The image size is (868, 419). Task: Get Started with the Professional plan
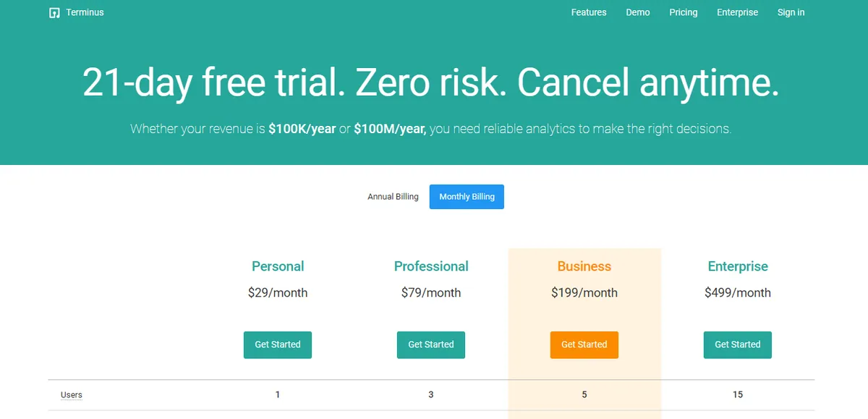[431, 344]
